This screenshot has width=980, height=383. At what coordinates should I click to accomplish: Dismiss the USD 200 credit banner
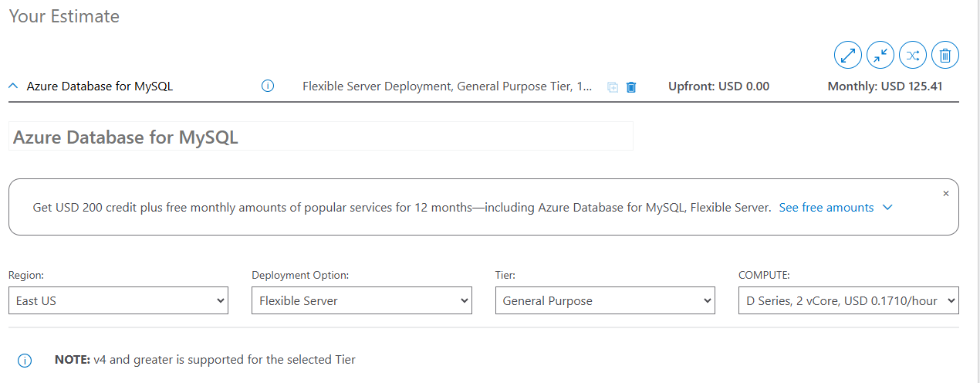[946, 193]
